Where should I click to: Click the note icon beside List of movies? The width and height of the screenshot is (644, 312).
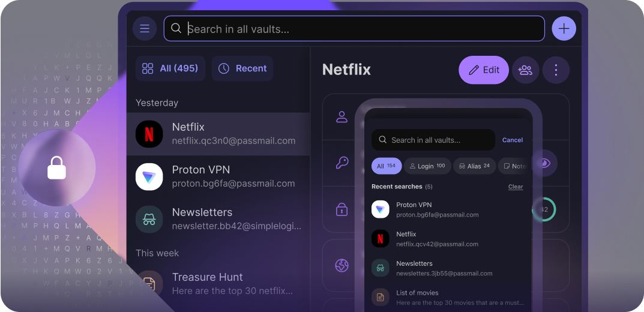381,297
